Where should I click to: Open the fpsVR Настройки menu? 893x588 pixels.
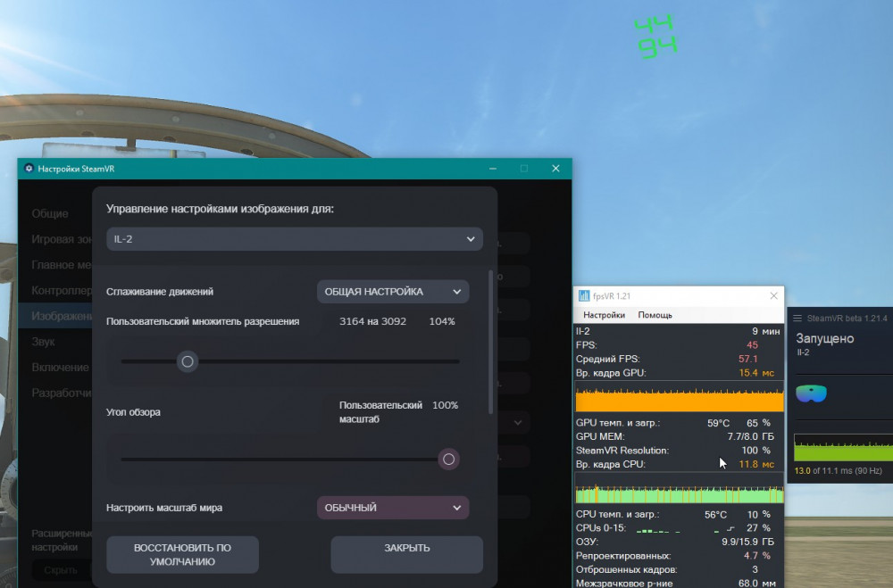coord(604,315)
